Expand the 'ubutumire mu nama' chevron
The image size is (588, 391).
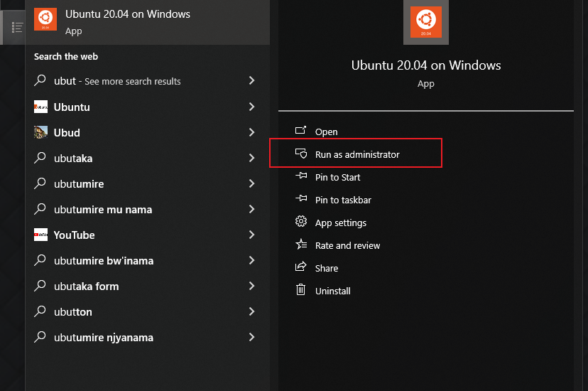point(251,209)
